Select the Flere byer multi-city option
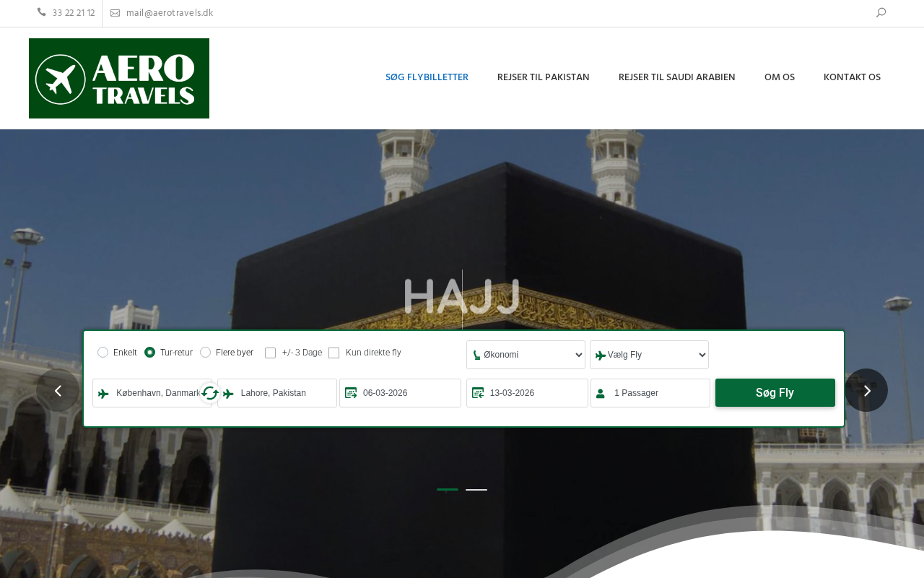This screenshot has width=924, height=578. [x=205, y=352]
